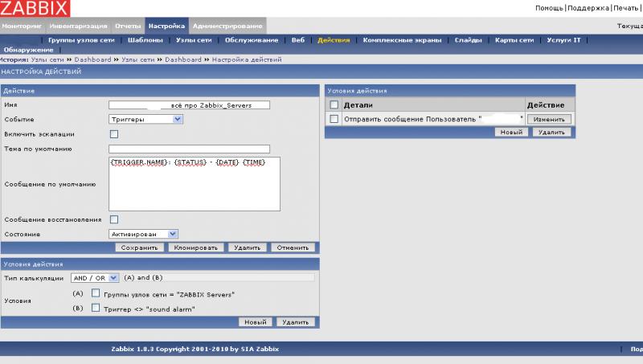Open the Обслуживание submenu
The width and height of the screenshot is (643, 364).
(252, 39)
